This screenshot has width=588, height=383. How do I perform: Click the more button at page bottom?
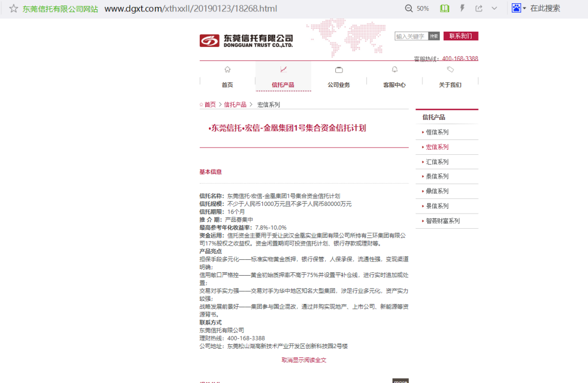coord(401,381)
